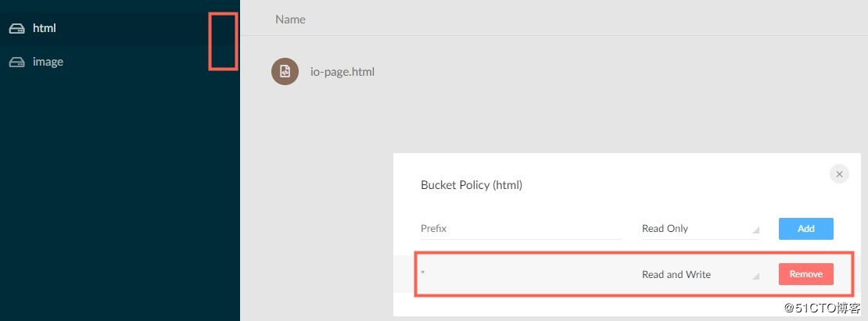The width and height of the screenshot is (868, 321).
Task: Click the empty dark sidebar area
Action: (x=120, y=199)
